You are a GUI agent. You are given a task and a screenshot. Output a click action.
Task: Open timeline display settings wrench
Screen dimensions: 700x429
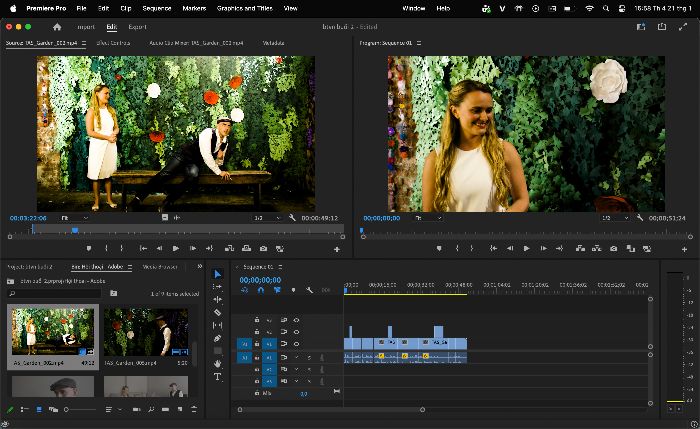click(309, 290)
